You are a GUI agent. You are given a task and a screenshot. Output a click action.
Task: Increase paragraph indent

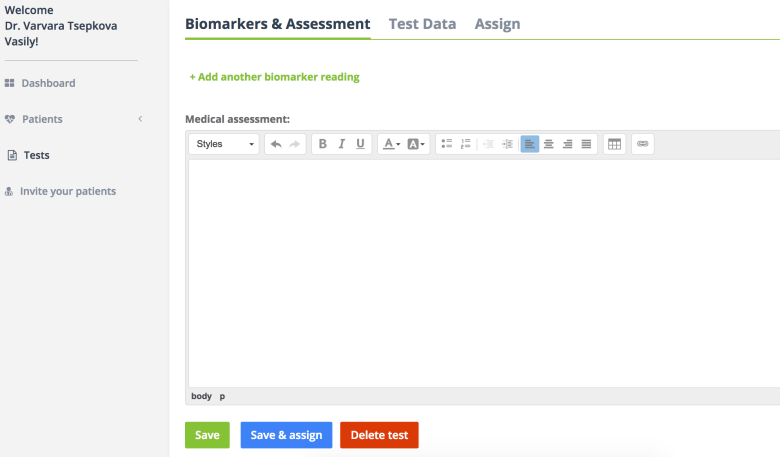507,144
